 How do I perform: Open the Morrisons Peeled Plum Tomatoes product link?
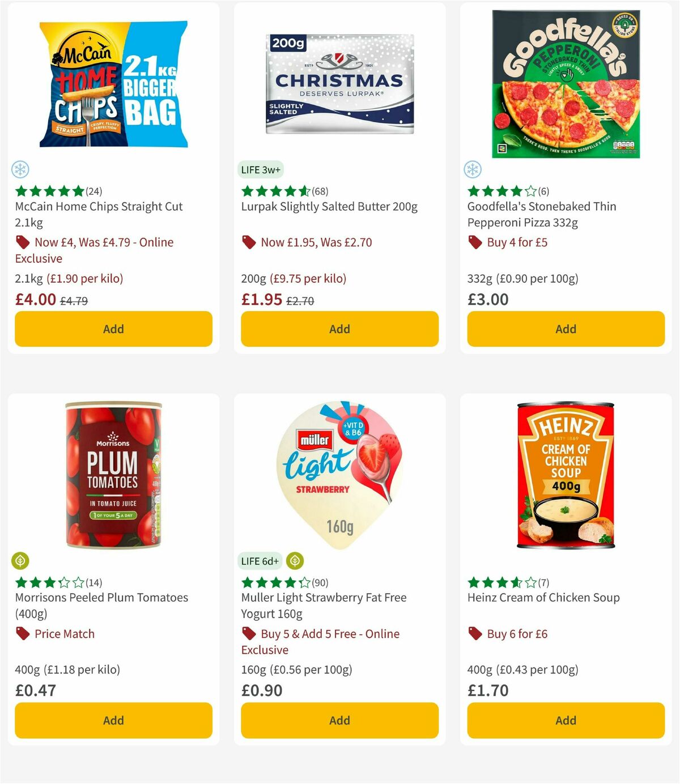pos(101,605)
